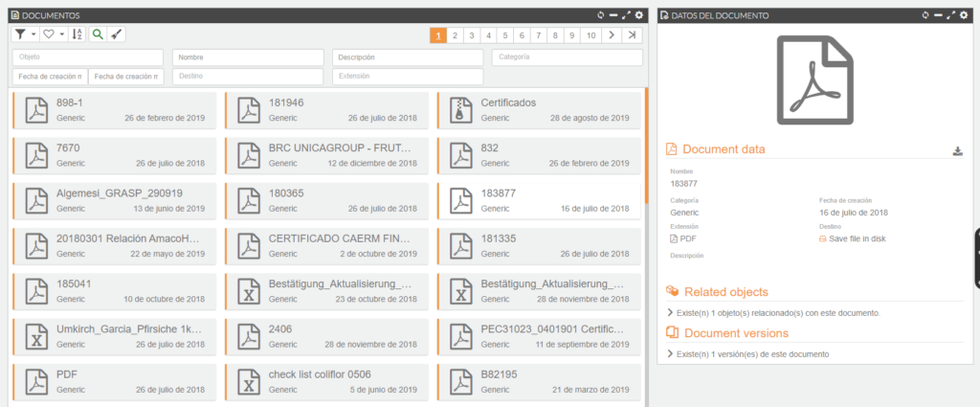Click the Documentos panel title icon

pos(15,15)
